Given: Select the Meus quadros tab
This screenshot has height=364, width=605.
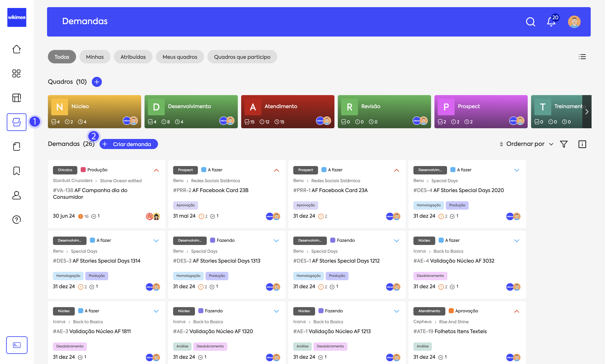Looking at the screenshot, I should [180, 57].
